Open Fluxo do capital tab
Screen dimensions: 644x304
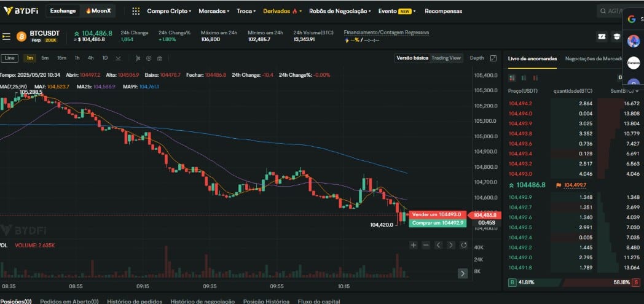(319, 301)
